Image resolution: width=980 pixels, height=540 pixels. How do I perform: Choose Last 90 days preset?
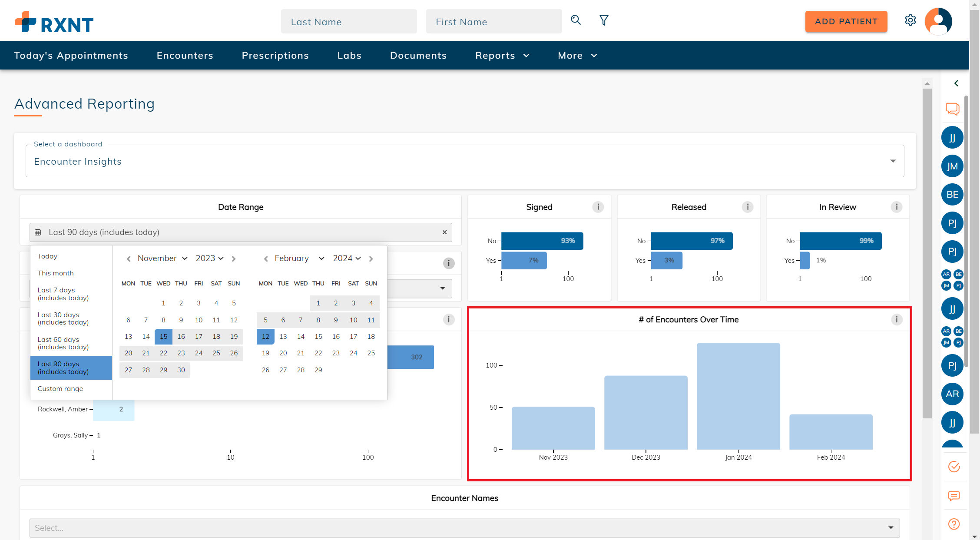point(71,368)
